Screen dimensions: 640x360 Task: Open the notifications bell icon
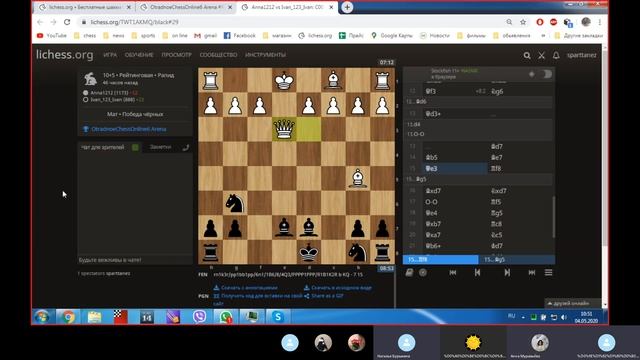click(556, 55)
